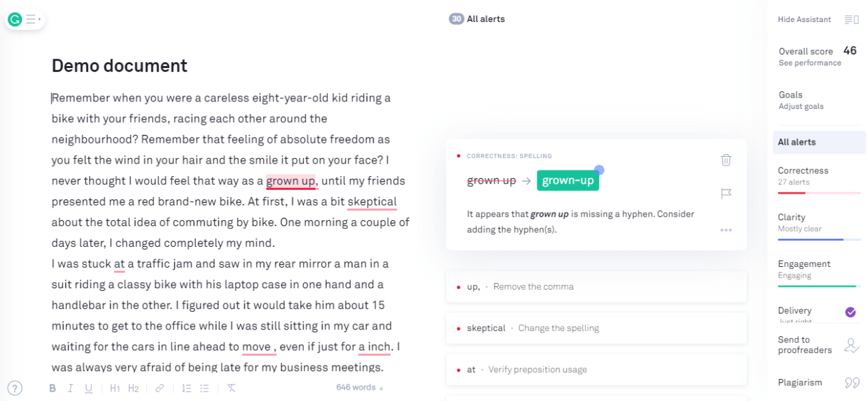Image resolution: width=868 pixels, height=401 pixels.
Task: Dismiss suggestion with trash icon
Action: [726, 159]
